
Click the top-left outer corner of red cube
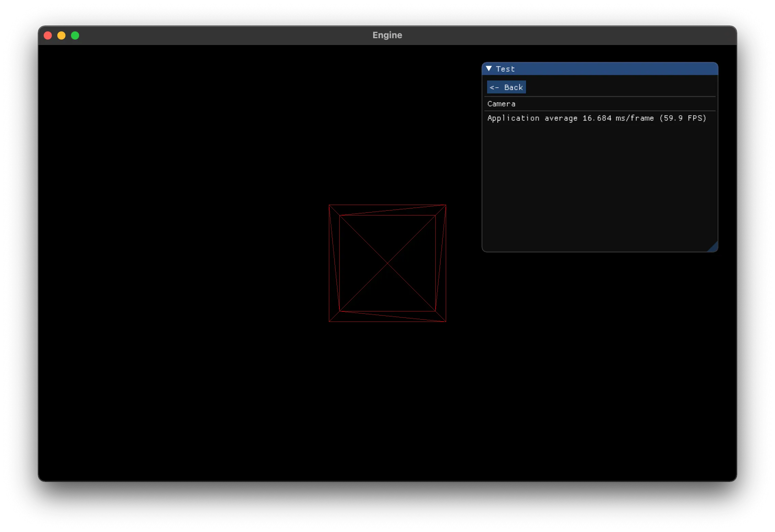click(x=329, y=205)
